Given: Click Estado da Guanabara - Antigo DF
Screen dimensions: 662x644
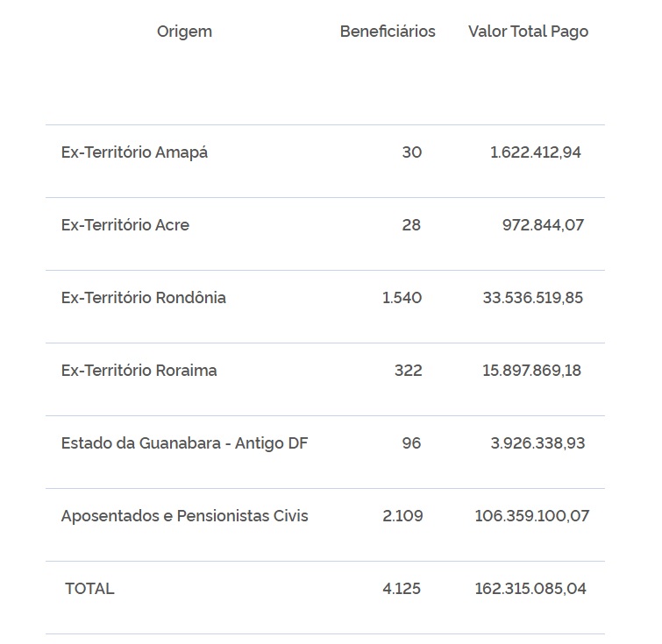Looking at the screenshot, I should tap(184, 443).
